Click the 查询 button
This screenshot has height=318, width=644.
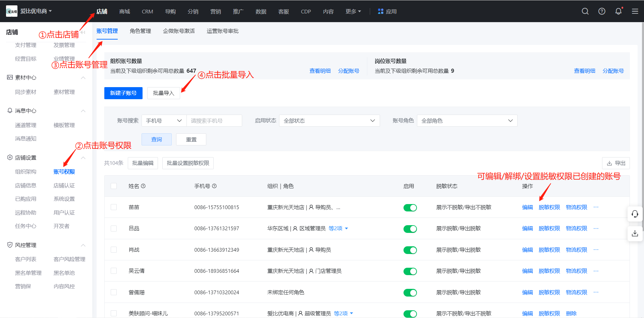click(157, 139)
